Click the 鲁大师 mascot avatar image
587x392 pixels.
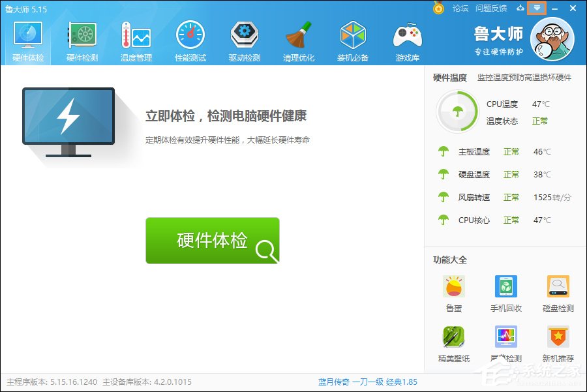point(553,40)
